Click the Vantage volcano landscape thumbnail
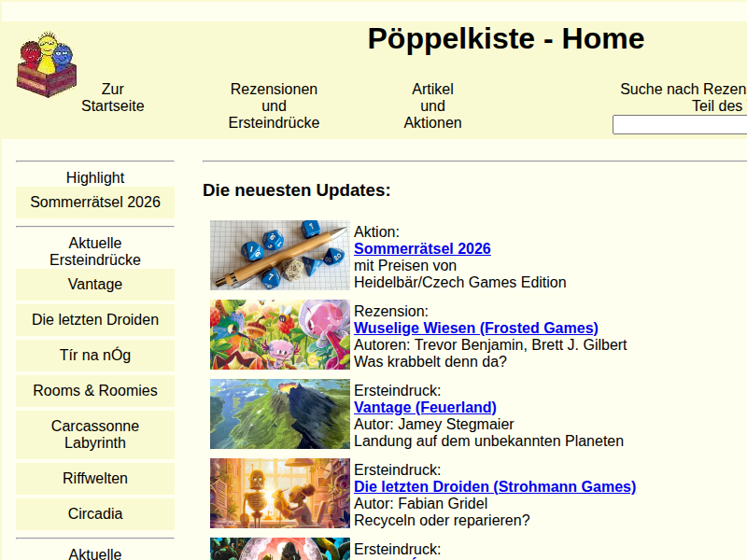Viewport: 747px width, 560px height. click(x=280, y=413)
